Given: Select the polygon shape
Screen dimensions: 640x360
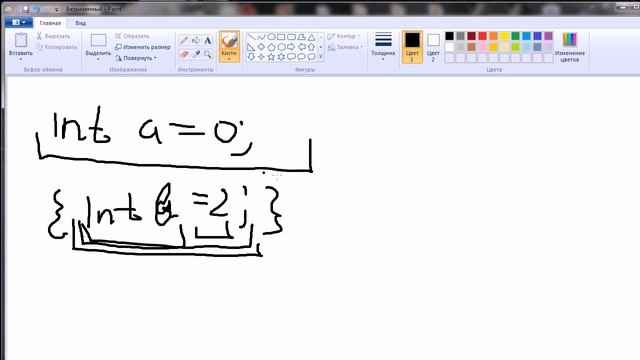Looking at the screenshot, I should (x=301, y=37).
